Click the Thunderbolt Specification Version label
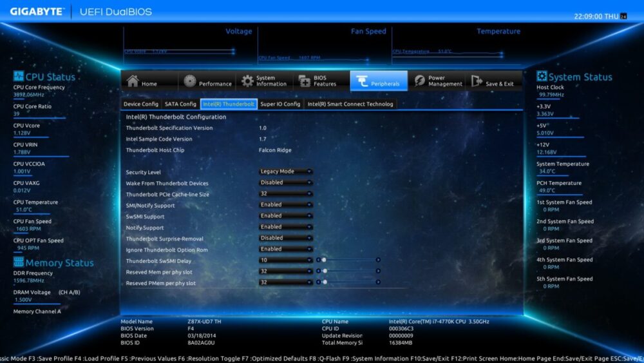 click(169, 128)
